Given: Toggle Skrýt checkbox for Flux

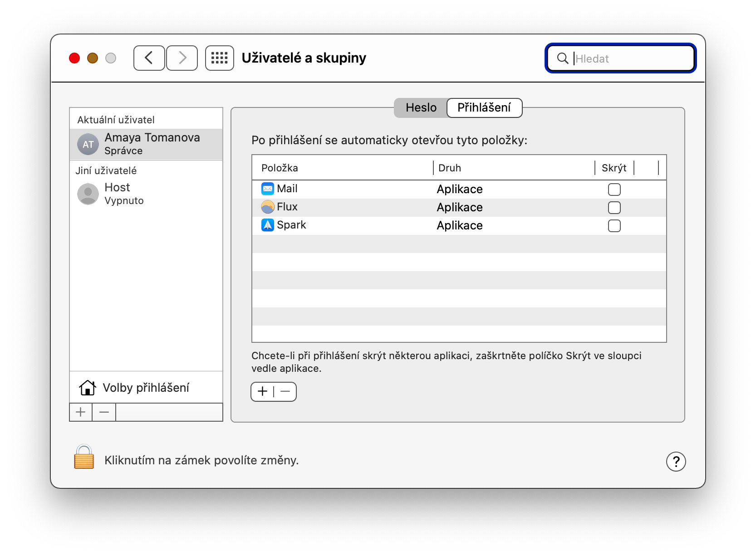Looking at the screenshot, I should point(614,208).
